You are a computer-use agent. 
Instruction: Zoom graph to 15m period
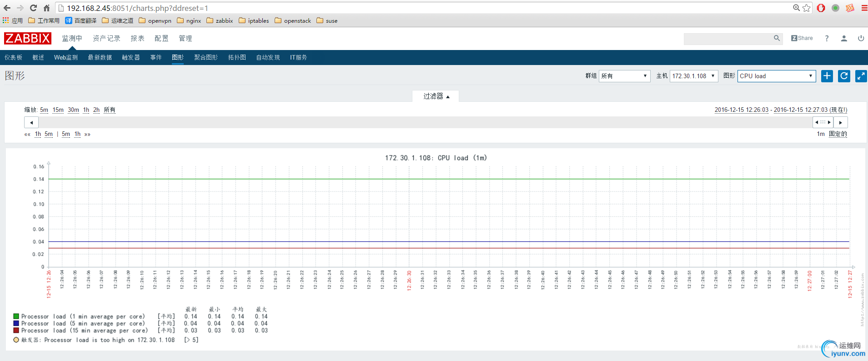click(x=58, y=110)
